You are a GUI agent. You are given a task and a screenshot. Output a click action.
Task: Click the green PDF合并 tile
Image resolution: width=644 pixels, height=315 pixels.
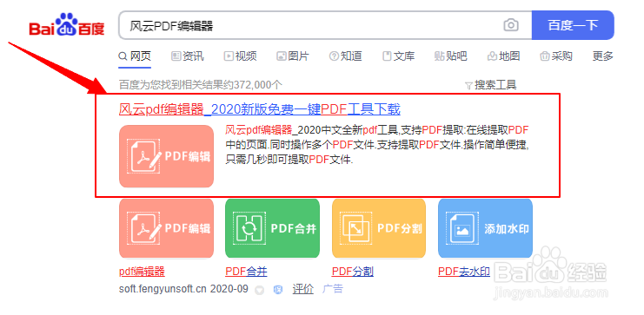272,228
